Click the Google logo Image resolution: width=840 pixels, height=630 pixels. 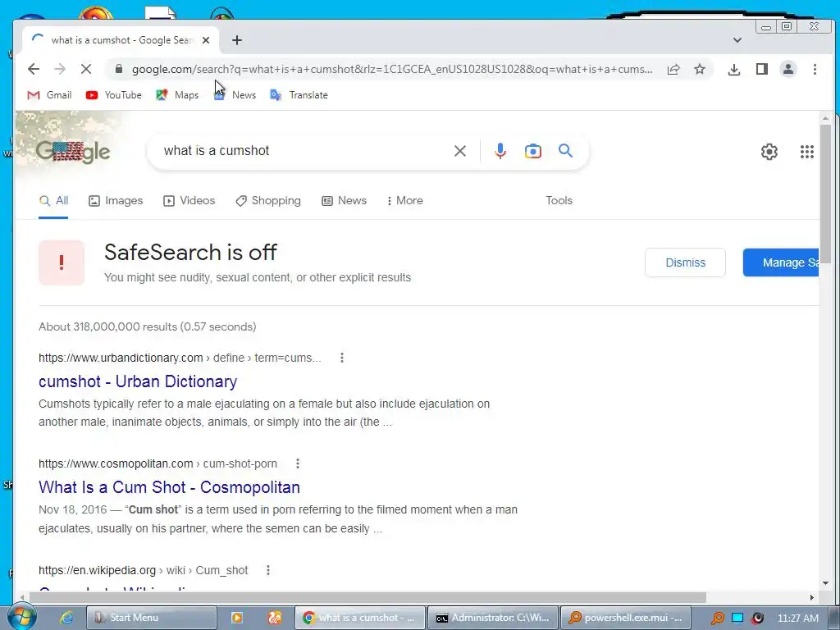pyautogui.click(x=73, y=152)
